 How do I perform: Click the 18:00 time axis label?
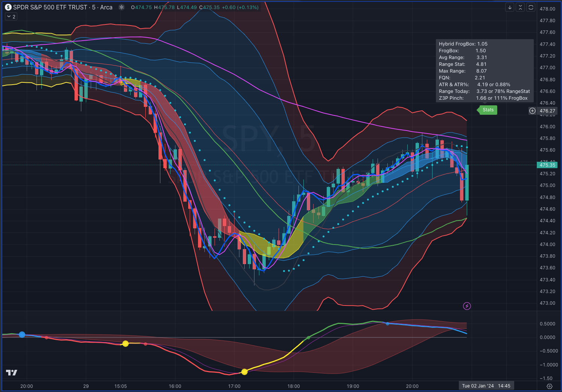(294, 386)
